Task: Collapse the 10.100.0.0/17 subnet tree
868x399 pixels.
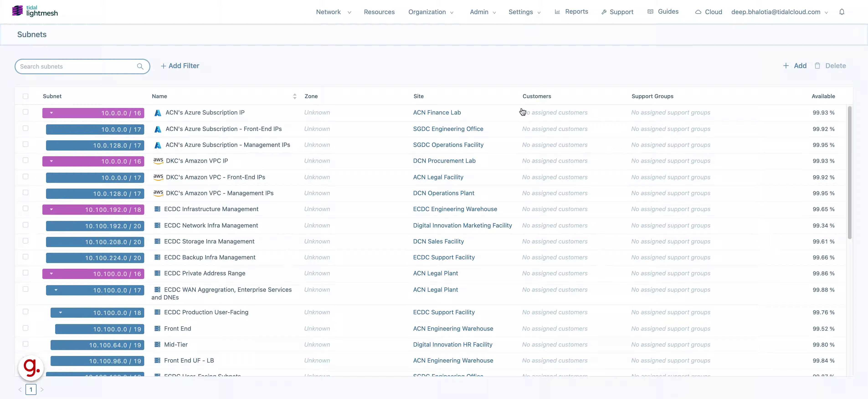Action: pyautogui.click(x=56, y=290)
